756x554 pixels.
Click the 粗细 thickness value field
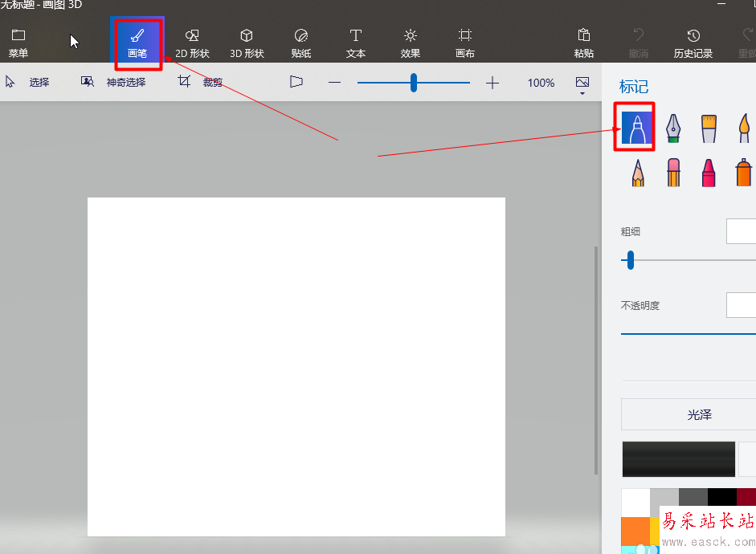pyautogui.click(x=741, y=231)
